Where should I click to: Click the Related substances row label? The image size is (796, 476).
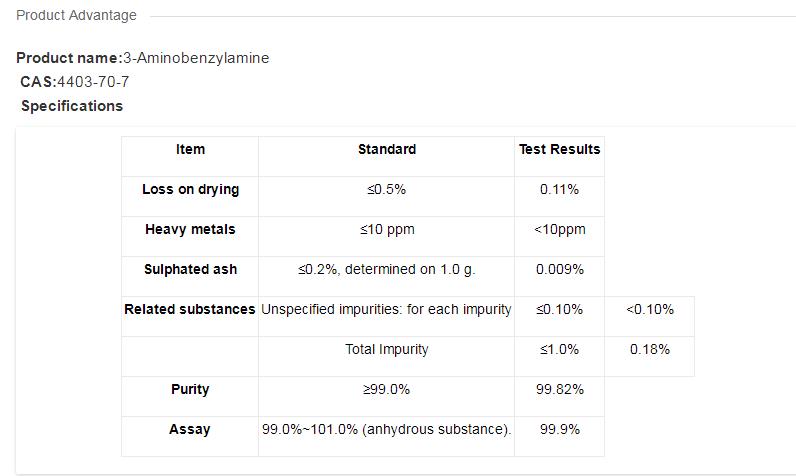pos(190,309)
